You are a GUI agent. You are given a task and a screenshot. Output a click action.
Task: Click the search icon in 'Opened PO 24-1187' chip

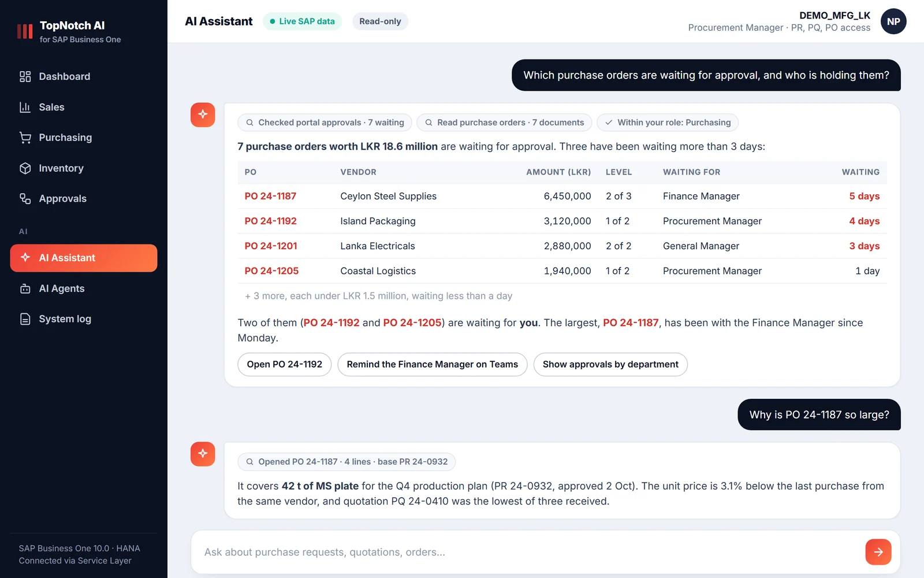click(x=250, y=462)
